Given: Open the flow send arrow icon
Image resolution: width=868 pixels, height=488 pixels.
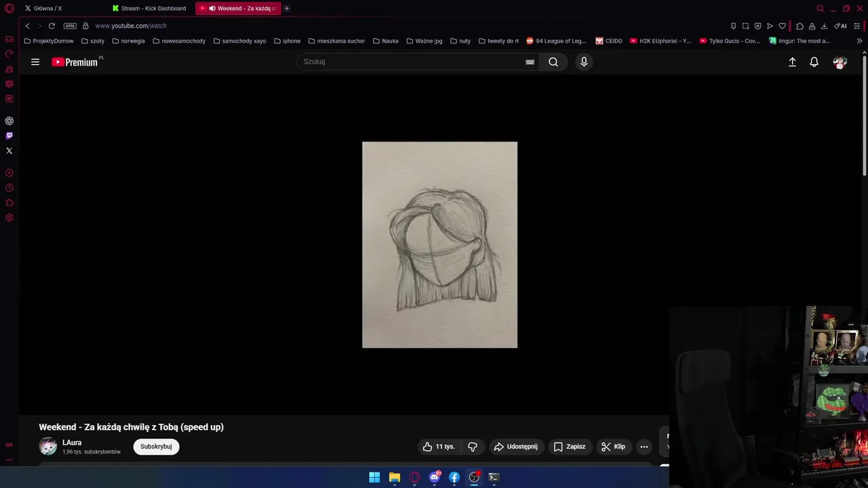Looking at the screenshot, I should 770,26.
